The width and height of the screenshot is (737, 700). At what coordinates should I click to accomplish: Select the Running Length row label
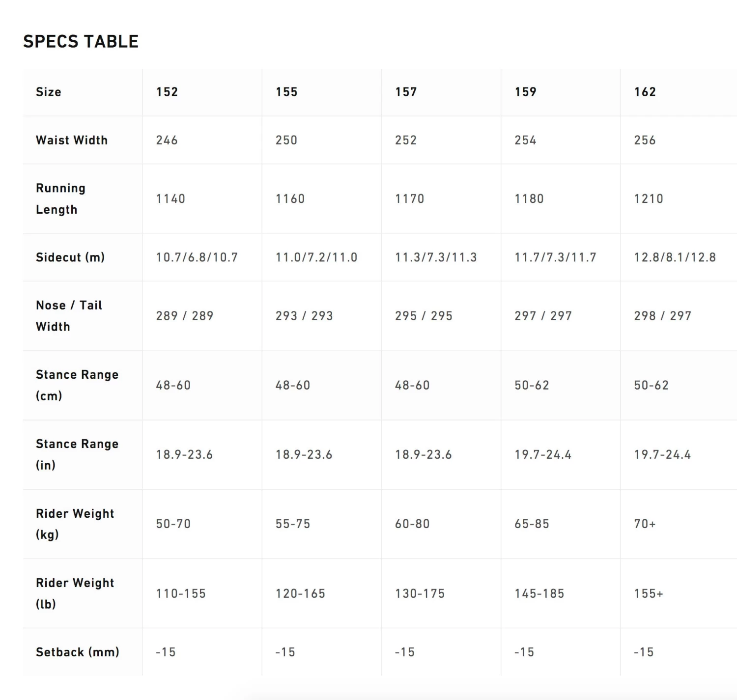tap(60, 198)
